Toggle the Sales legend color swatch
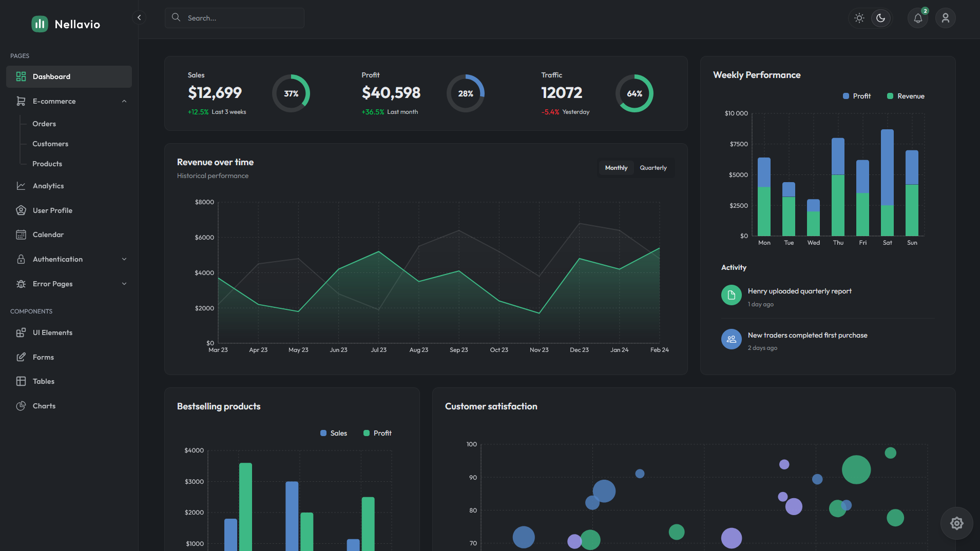This screenshot has height=551, width=980. click(323, 433)
